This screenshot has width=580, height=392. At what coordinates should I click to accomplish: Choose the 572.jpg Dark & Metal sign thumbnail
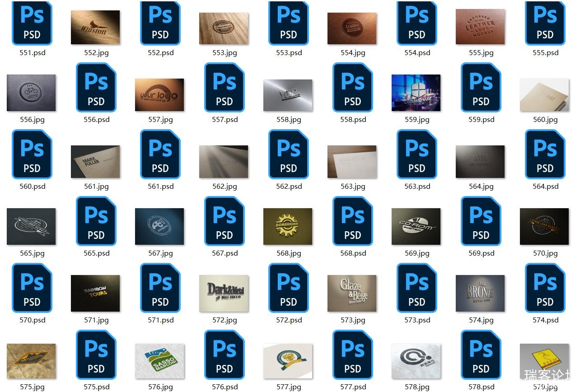(224, 293)
